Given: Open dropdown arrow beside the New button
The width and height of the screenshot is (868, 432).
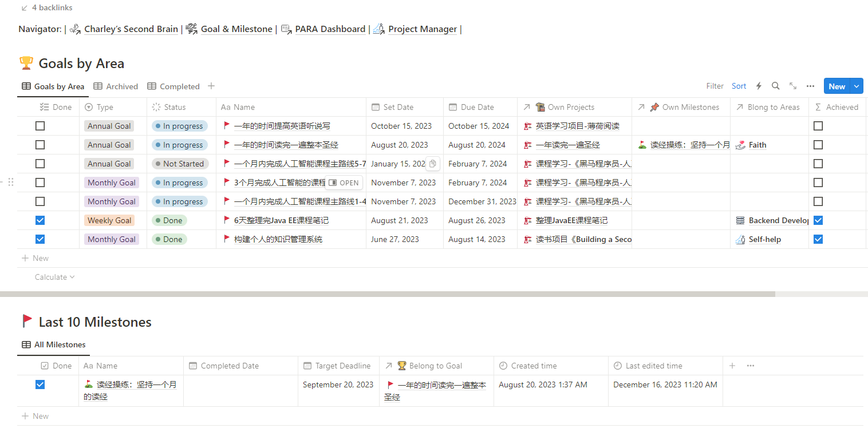Looking at the screenshot, I should (857, 86).
